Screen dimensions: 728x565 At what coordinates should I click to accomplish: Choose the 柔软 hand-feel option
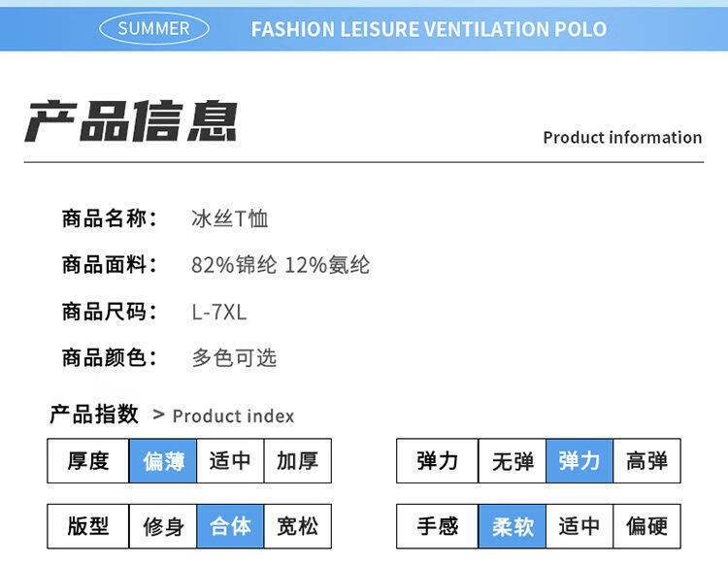(513, 526)
